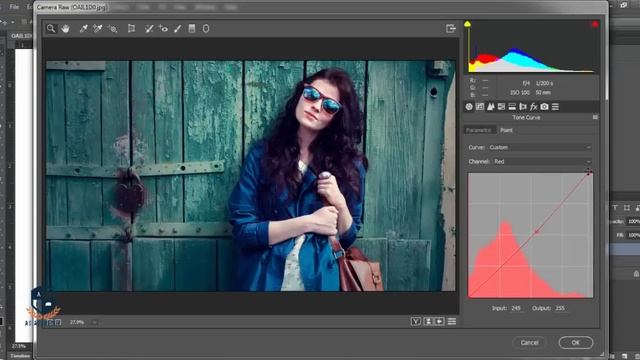Screen dimensions: 640x360
Task: Open the Presets panel icon
Action: tap(555, 107)
